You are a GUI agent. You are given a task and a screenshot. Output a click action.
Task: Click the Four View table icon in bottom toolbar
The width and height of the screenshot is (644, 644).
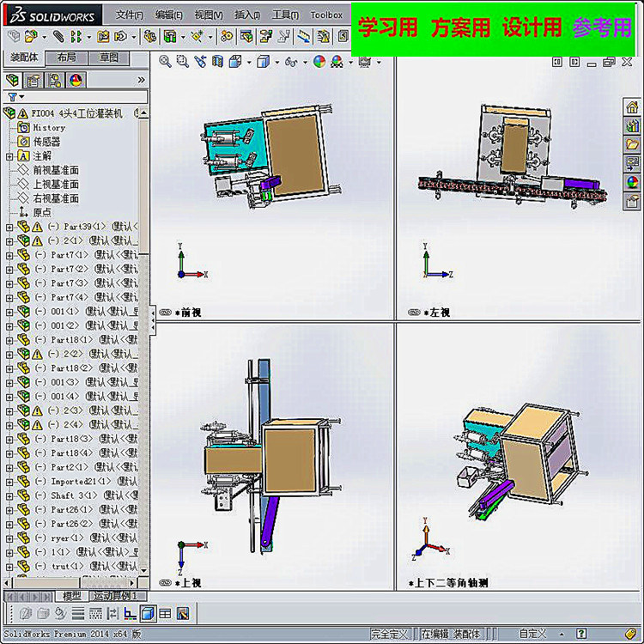point(165,614)
